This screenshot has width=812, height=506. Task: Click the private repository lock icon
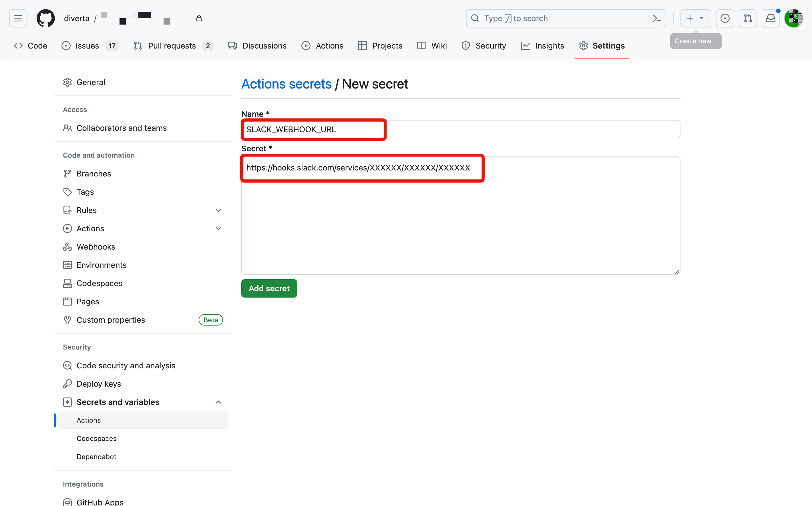click(x=199, y=18)
